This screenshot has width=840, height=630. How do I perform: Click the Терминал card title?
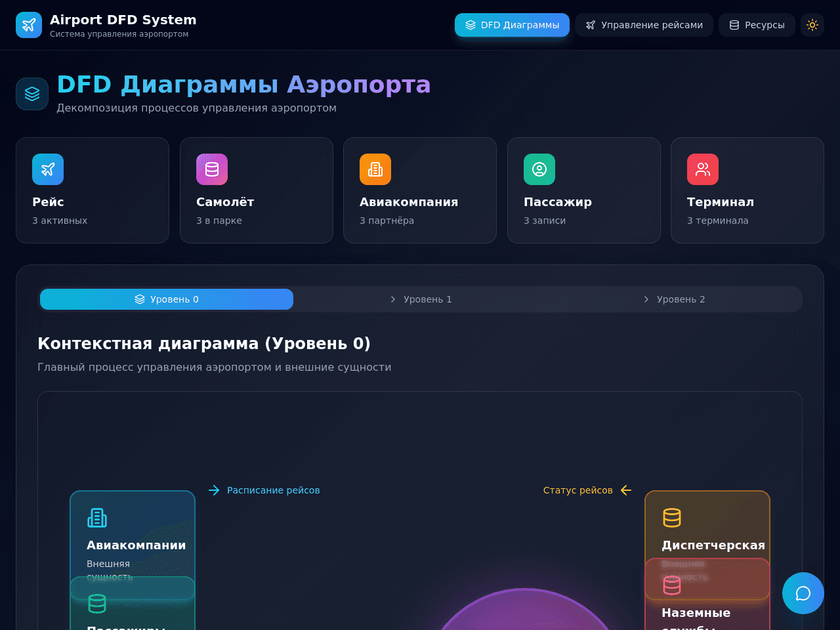[721, 202]
